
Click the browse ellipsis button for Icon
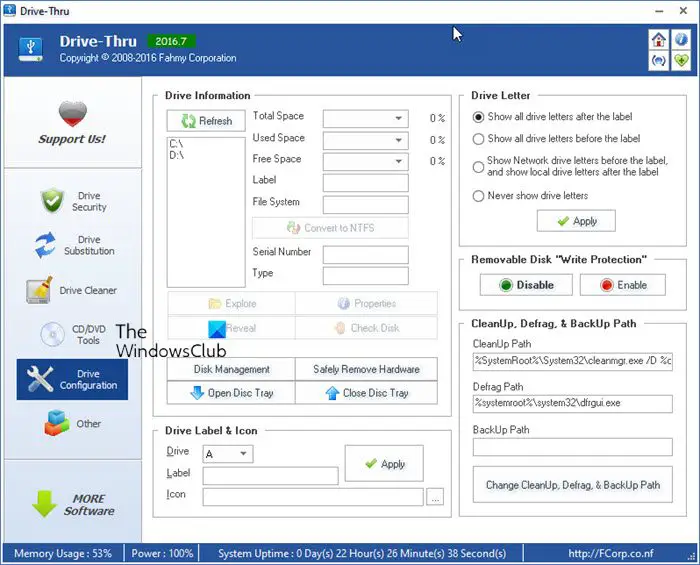pyautogui.click(x=435, y=497)
